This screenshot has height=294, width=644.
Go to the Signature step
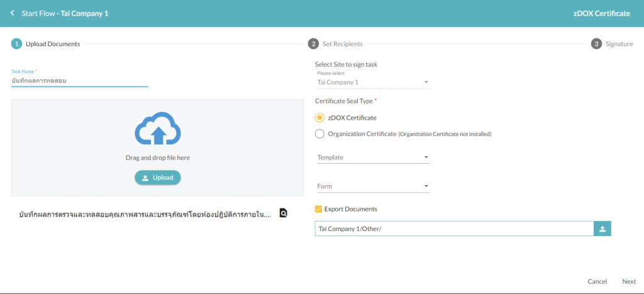619,44
